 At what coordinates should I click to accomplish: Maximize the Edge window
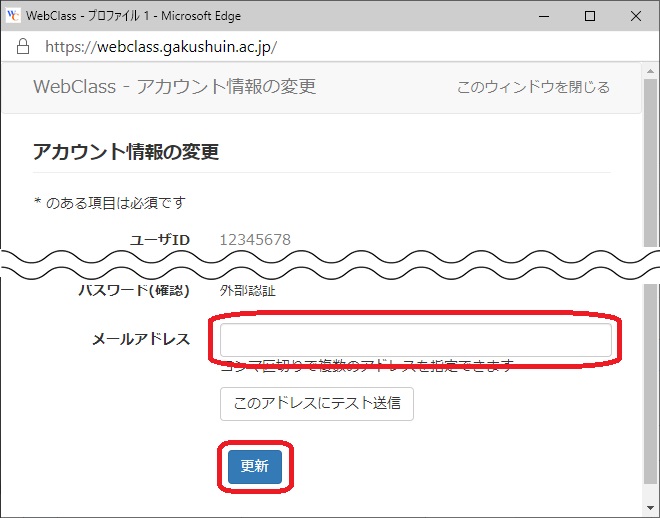(590, 16)
